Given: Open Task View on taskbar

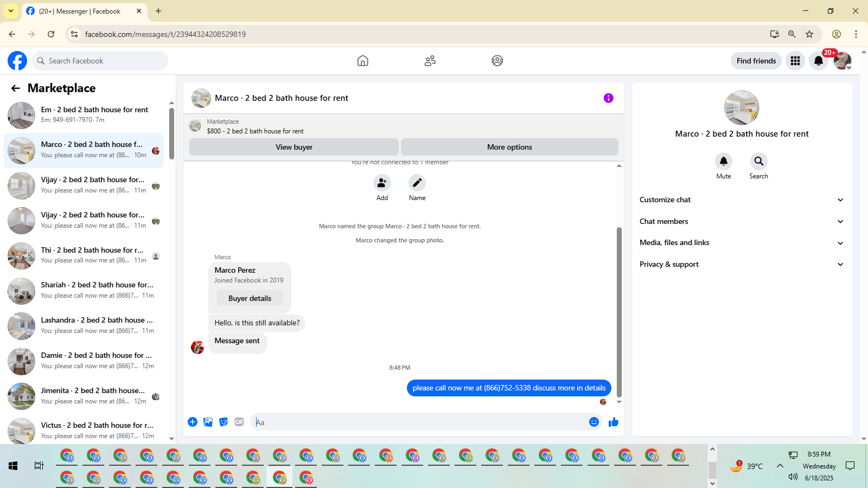Looking at the screenshot, I should [39, 466].
